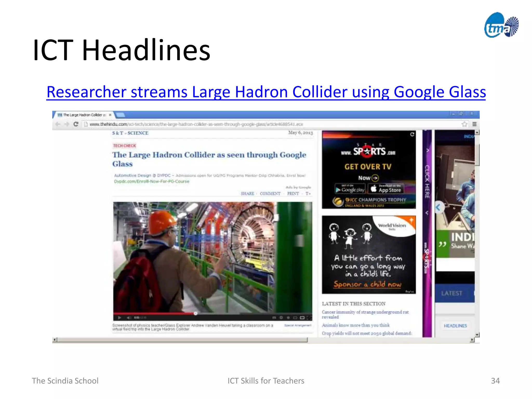Click the video caption about Andrew Vanden Heuvel
532x399 pixels.
(x=193, y=327)
